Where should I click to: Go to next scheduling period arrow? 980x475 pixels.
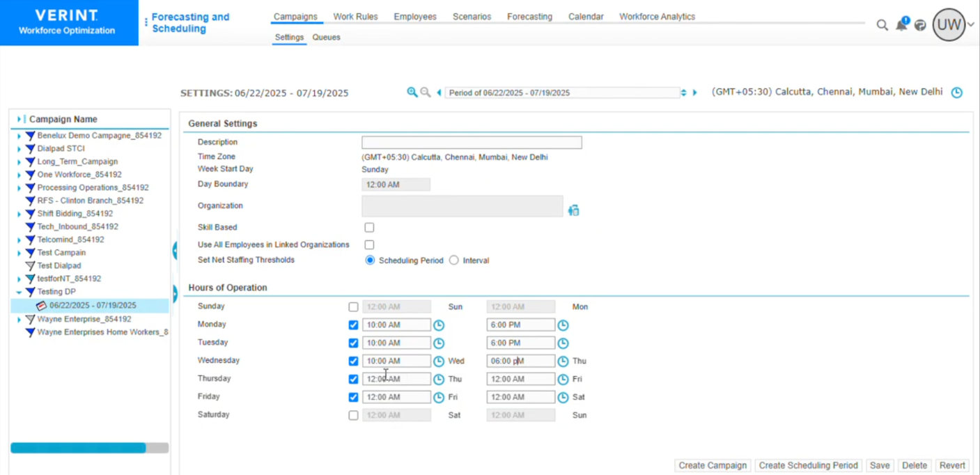pyautogui.click(x=694, y=93)
